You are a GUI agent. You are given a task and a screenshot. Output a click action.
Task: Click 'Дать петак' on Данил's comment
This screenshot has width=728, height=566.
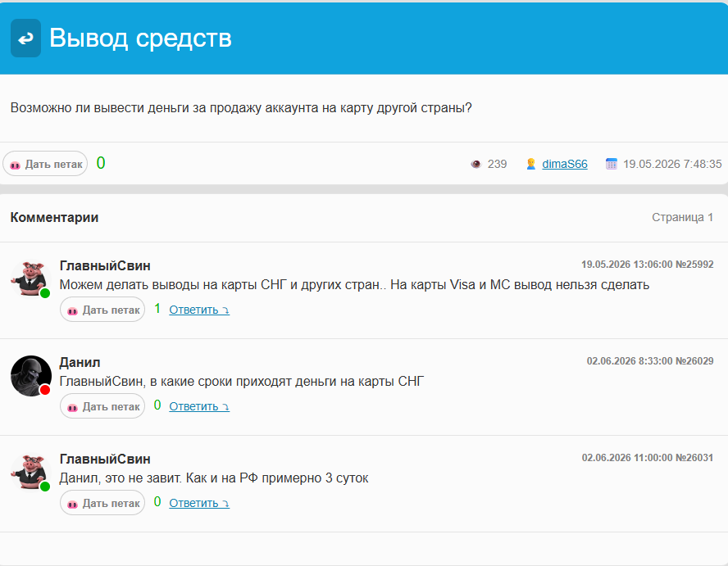tap(102, 406)
